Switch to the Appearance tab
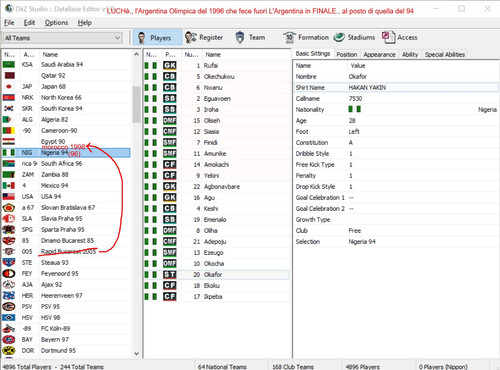 [379, 55]
